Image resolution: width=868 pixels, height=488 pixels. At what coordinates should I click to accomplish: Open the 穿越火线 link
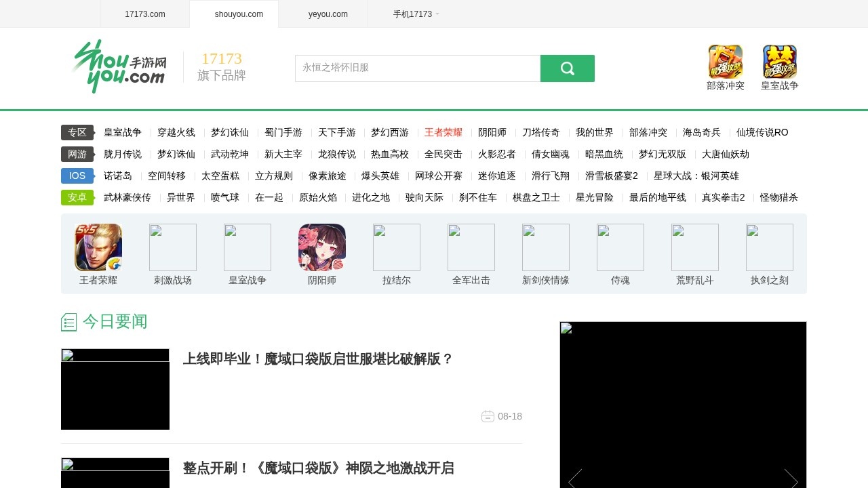point(176,132)
